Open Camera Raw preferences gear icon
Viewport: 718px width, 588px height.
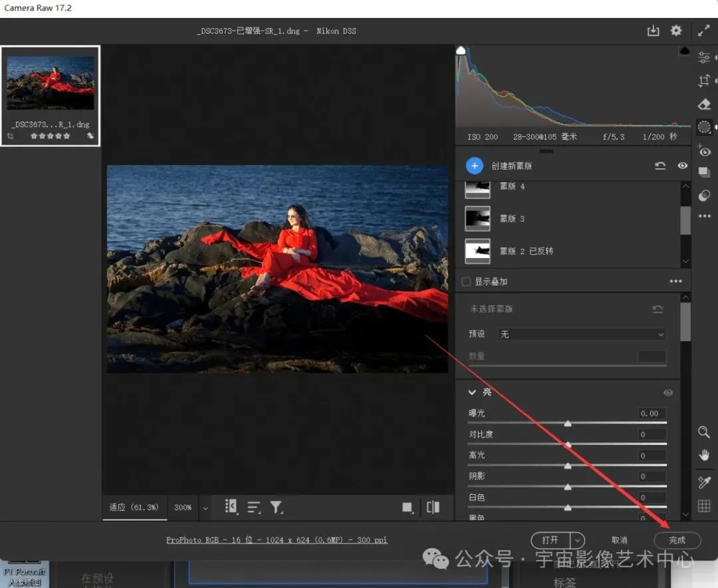676,31
